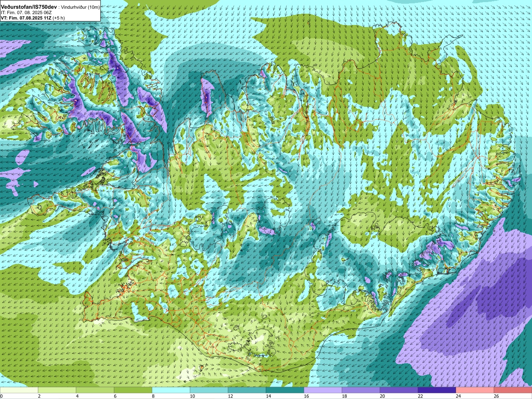Click the Veðurstofan/IS750dev title text
532x399 pixels.
[29, 7]
